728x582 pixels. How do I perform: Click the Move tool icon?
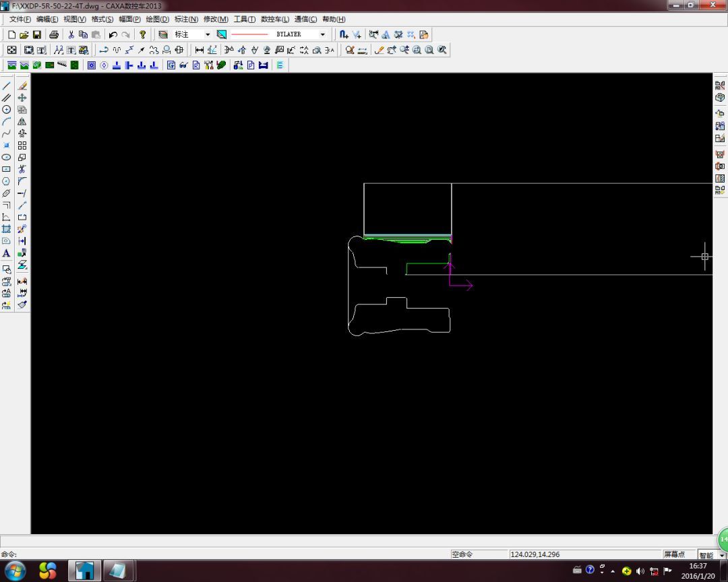coord(22,98)
